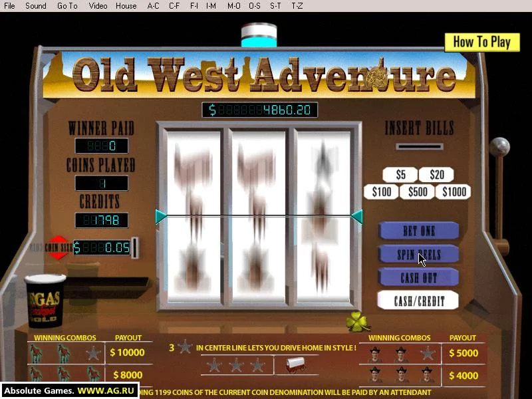Insert a $100 bill
Viewport: 532px width, 399px height.
coord(382,192)
